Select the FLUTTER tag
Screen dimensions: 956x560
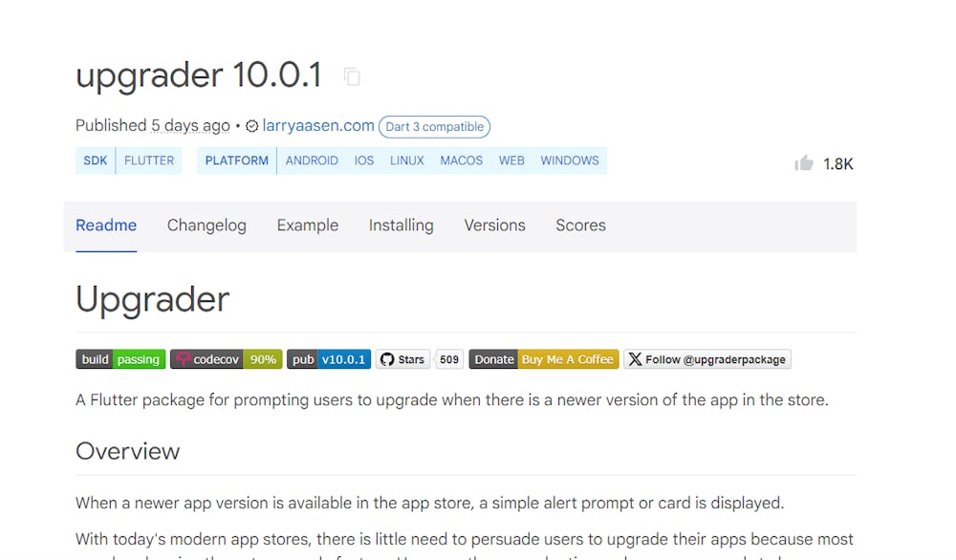(x=149, y=161)
